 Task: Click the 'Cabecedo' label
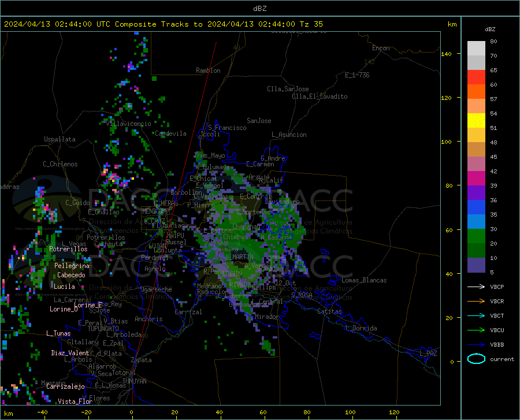71,275
